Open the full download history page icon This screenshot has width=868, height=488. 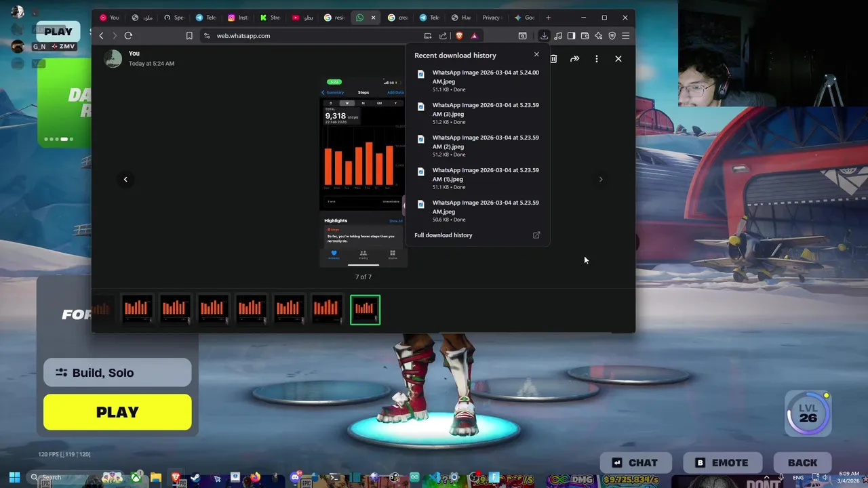coord(536,235)
